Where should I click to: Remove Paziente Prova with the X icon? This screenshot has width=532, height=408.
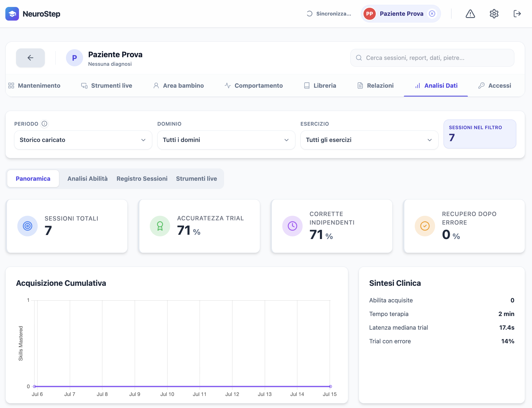(432, 14)
